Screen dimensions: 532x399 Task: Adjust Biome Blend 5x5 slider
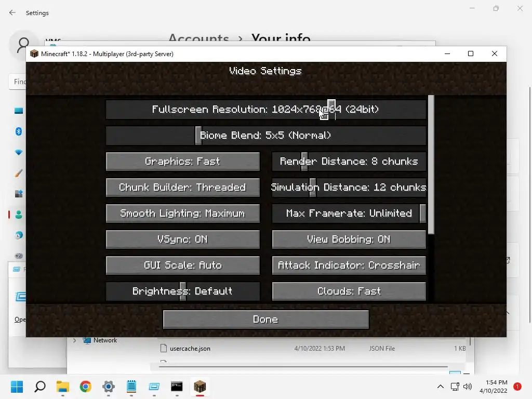265,136
